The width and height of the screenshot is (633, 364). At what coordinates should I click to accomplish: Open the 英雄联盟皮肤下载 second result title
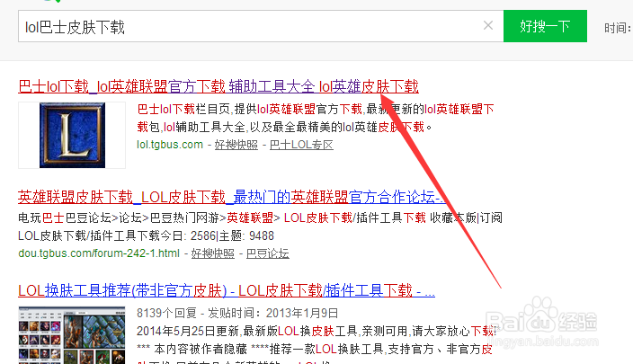[x=232, y=197]
